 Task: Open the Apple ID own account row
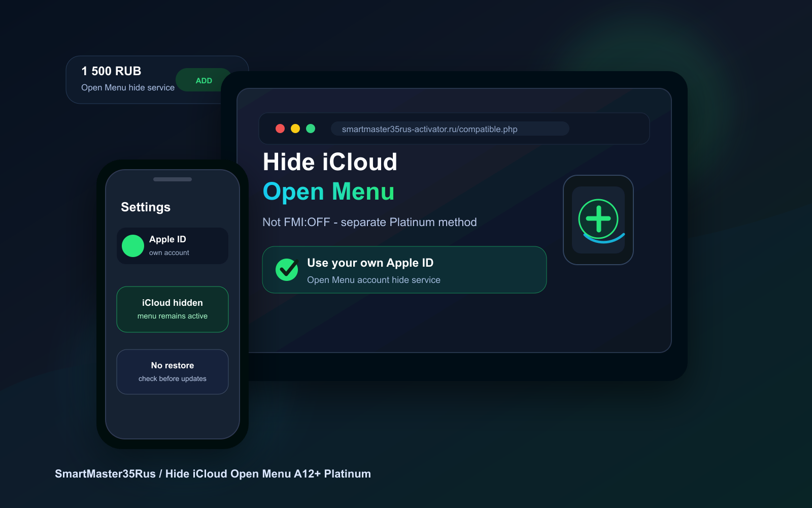173,246
